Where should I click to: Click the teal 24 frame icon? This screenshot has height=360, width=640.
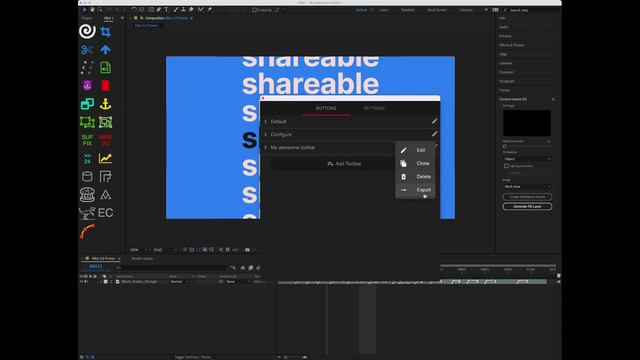click(87, 158)
